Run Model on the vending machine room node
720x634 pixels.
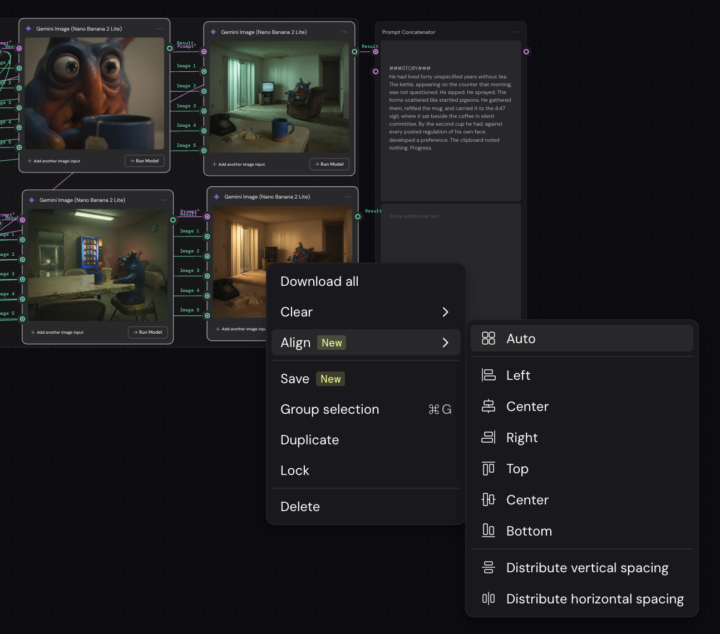[147, 332]
